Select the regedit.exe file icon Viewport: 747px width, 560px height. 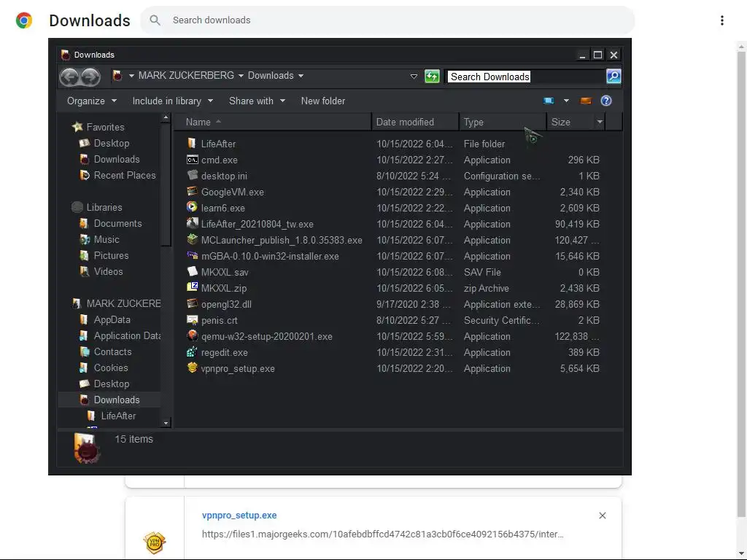(192, 352)
